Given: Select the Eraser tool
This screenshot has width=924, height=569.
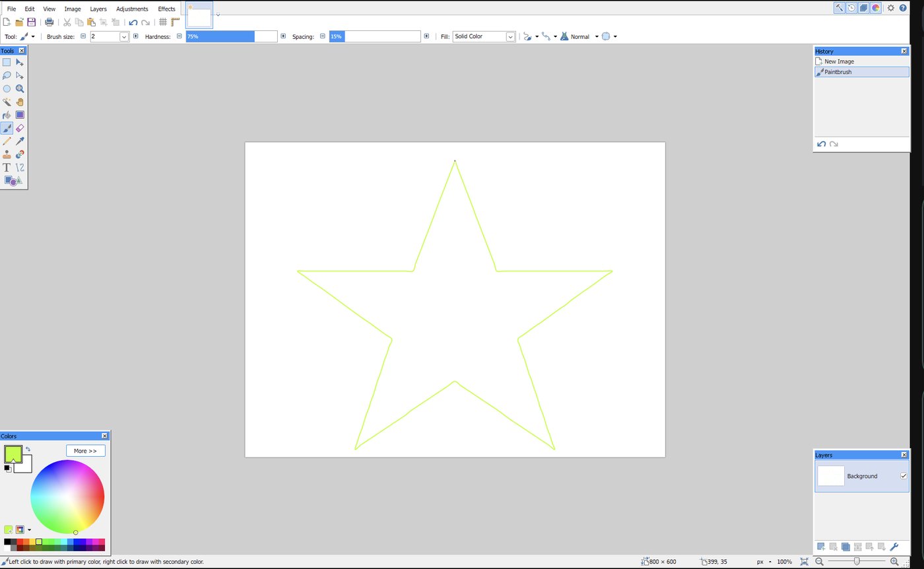Looking at the screenshot, I should [20, 128].
